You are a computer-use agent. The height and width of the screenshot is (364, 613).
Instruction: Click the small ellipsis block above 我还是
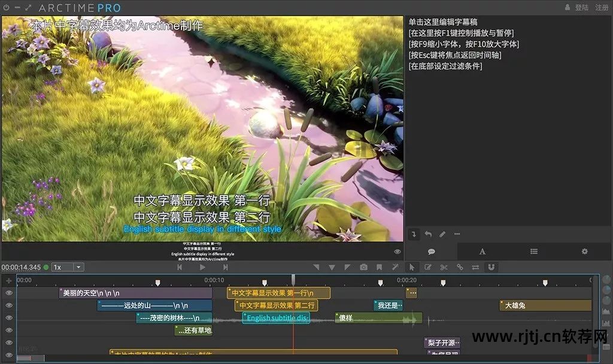[x=411, y=293]
